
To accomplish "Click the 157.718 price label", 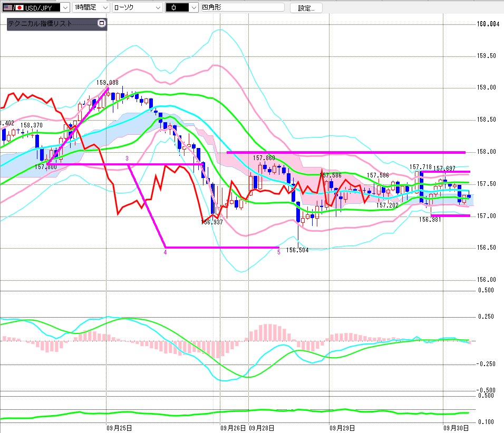I will [x=420, y=166].
